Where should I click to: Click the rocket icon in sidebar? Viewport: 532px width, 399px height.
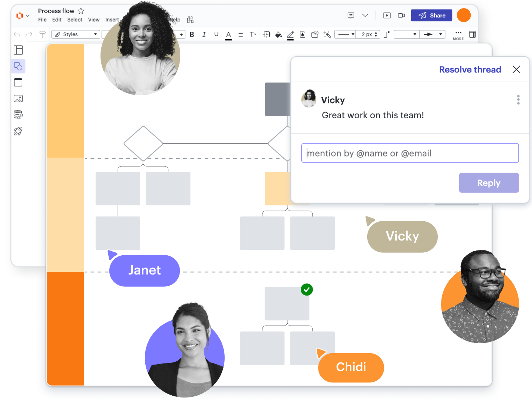pos(18,131)
